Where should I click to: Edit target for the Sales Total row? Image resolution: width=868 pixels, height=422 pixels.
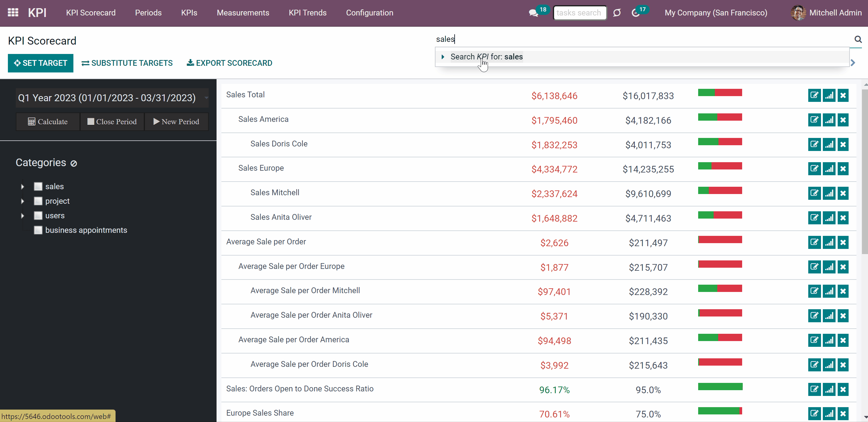[814, 95]
